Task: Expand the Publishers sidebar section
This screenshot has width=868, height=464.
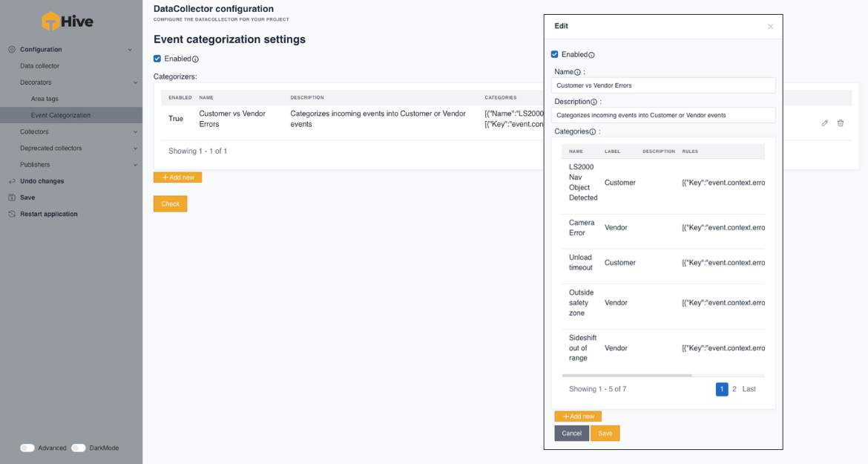Action: [x=135, y=165]
